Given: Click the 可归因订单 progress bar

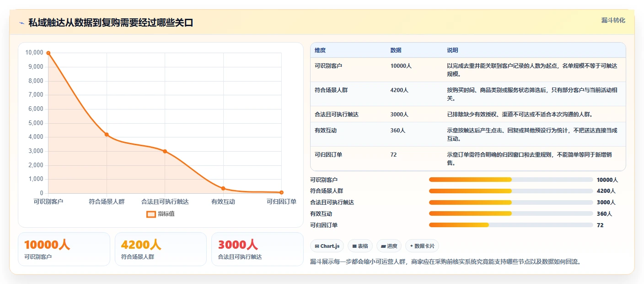Looking at the screenshot, I should [x=511, y=225].
